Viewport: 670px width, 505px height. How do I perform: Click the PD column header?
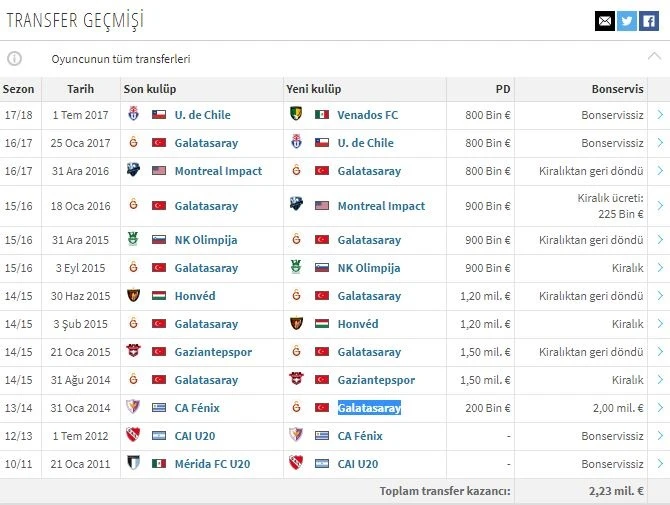pos(503,88)
